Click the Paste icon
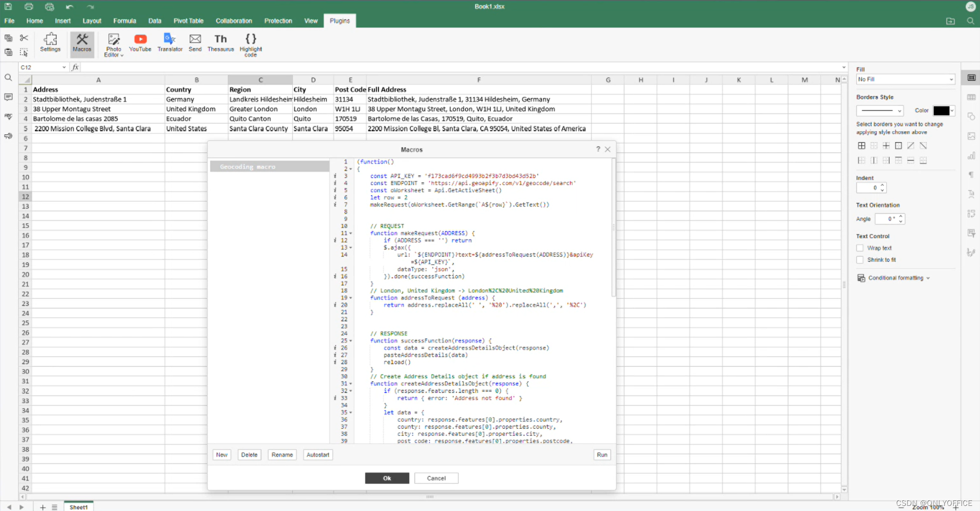Viewport: 980px width, 511px height. 8,52
